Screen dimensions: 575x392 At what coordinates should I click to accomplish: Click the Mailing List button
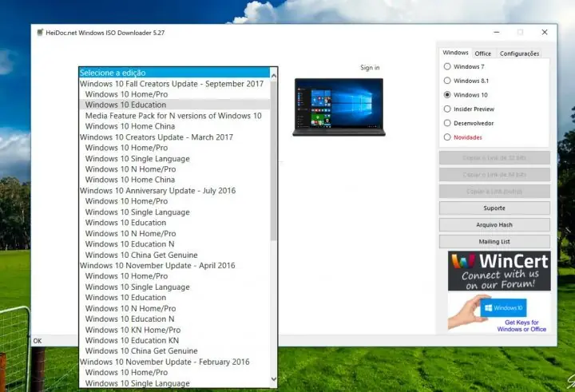pyautogui.click(x=494, y=242)
